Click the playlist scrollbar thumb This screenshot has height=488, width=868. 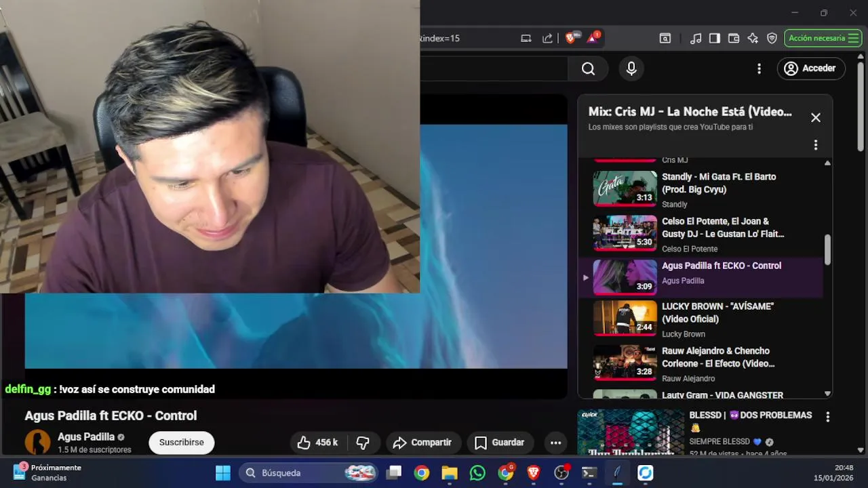[827, 249]
